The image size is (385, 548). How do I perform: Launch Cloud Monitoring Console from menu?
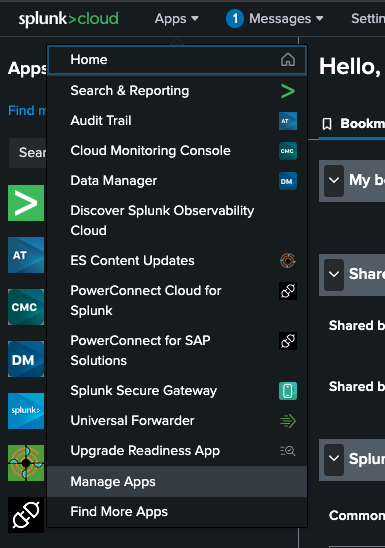click(x=177, y=151)
